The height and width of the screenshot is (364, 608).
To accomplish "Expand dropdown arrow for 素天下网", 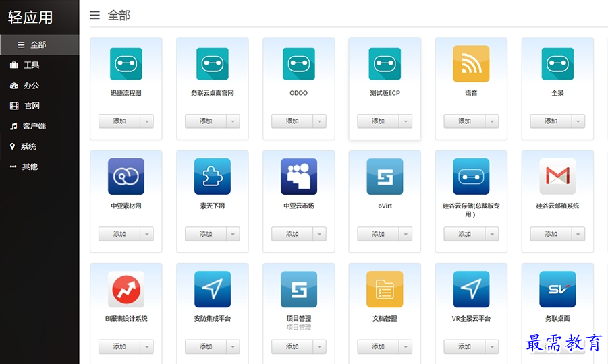I will pos(233,234).
